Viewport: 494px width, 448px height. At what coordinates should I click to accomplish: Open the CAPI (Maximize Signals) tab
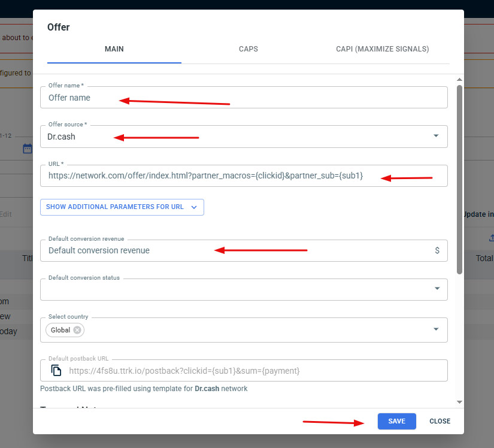[x=382, y=49]
